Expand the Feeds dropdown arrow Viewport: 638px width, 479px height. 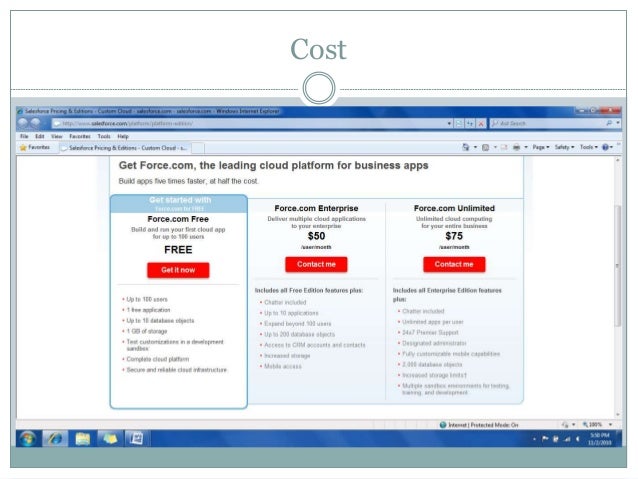click(x=495, y=147)
